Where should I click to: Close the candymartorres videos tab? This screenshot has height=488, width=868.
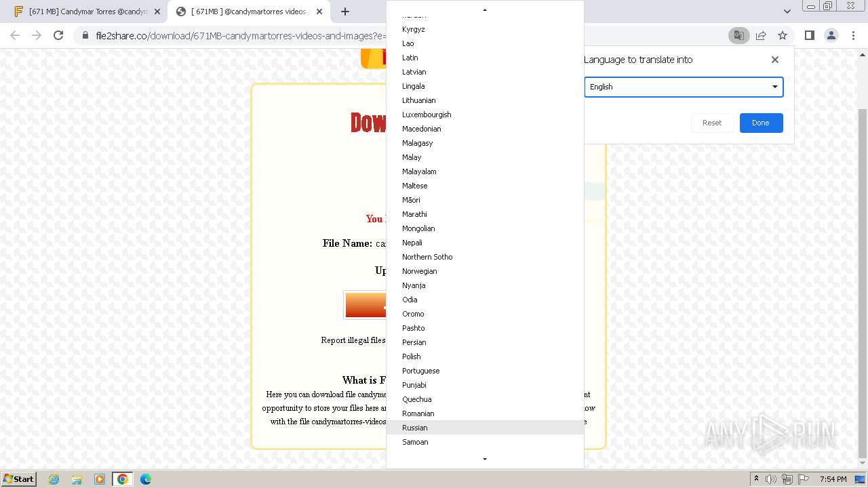point(319,12)
